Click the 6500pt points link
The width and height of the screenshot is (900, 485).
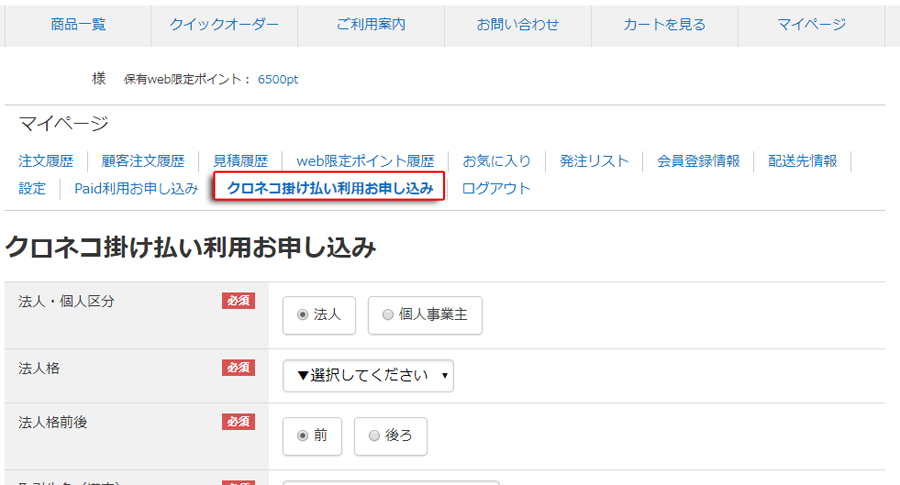(278, 79)
